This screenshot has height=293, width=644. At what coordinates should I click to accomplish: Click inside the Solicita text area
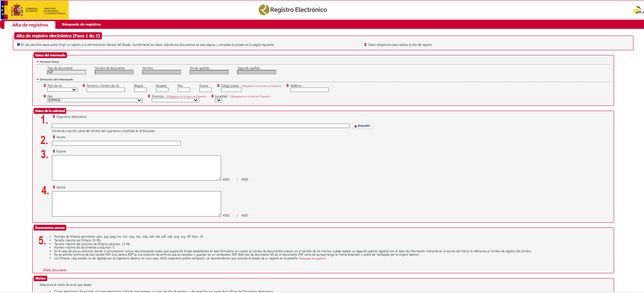[137, 204]
